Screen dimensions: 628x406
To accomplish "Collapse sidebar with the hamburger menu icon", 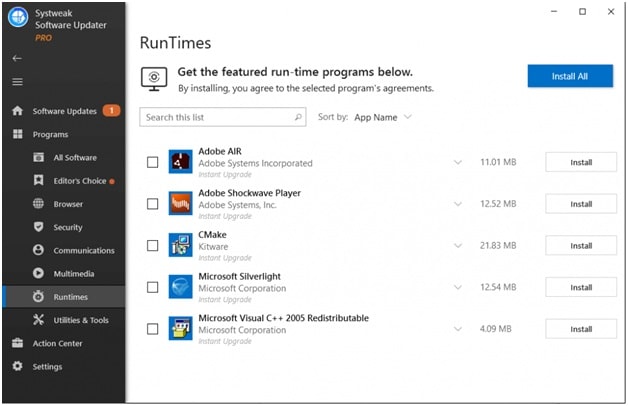I will pyautogui.click(x=17, y=82).
